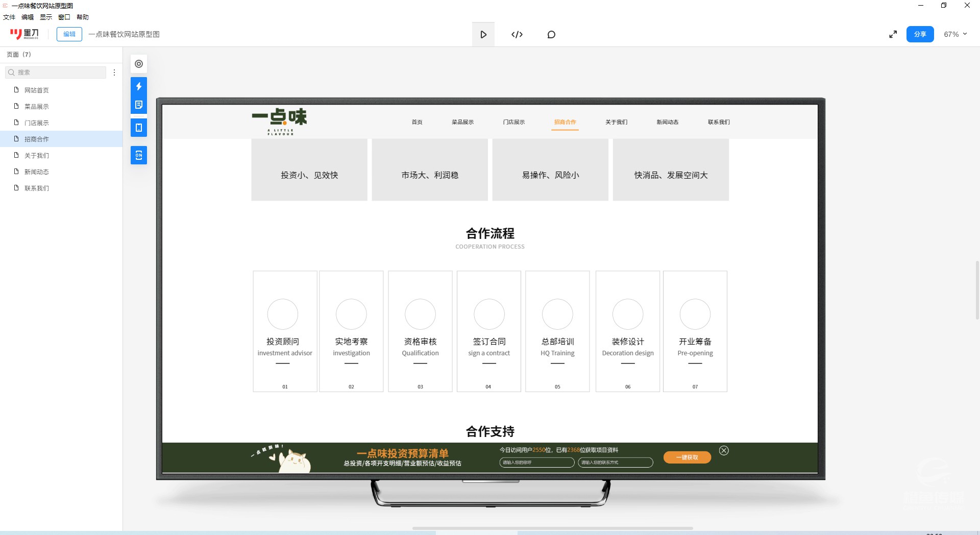
Task: Click the page icon beside 网站首页
Action: [x=16, y=90]
